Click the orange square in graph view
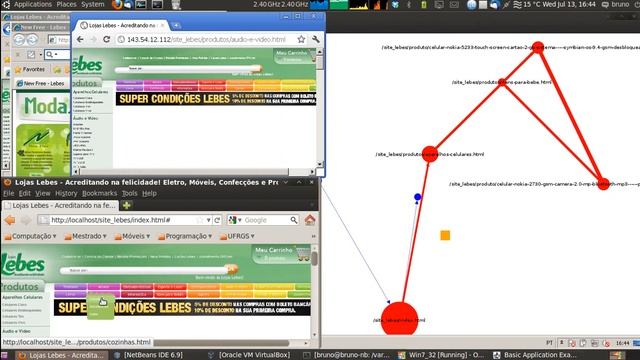 pos(445,236)
